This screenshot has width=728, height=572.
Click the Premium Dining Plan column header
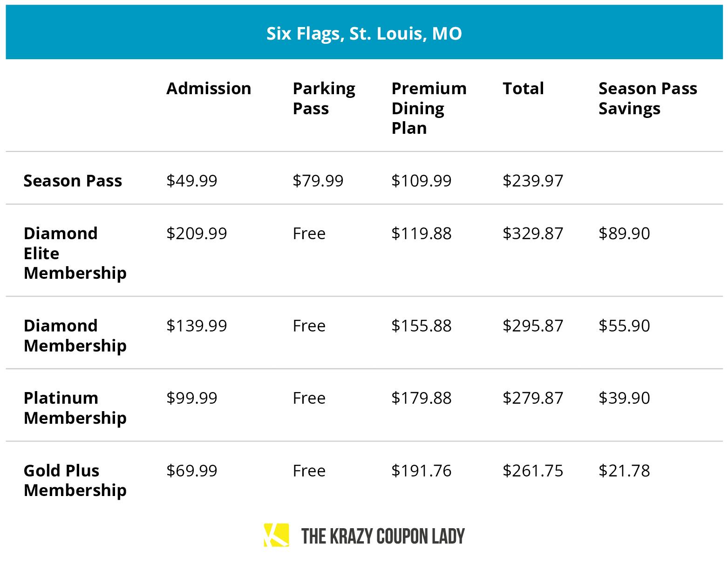pyautogui.click(x=429, y=108)
